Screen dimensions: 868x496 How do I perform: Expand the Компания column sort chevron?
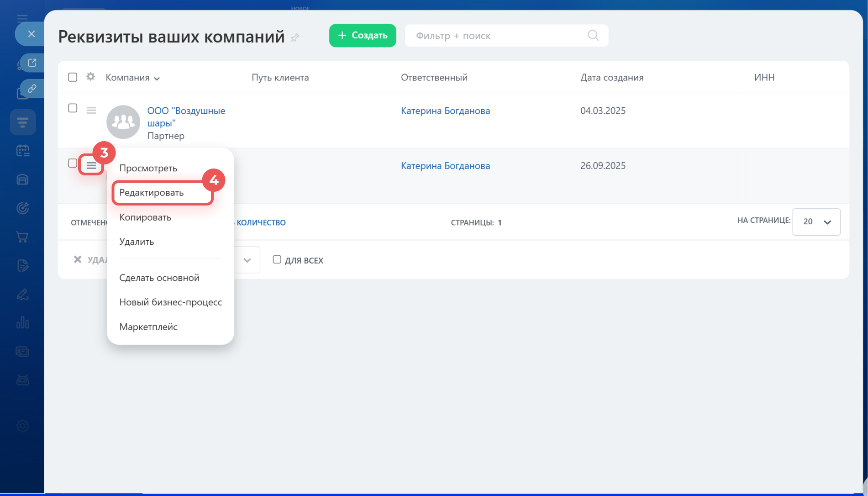157,79
